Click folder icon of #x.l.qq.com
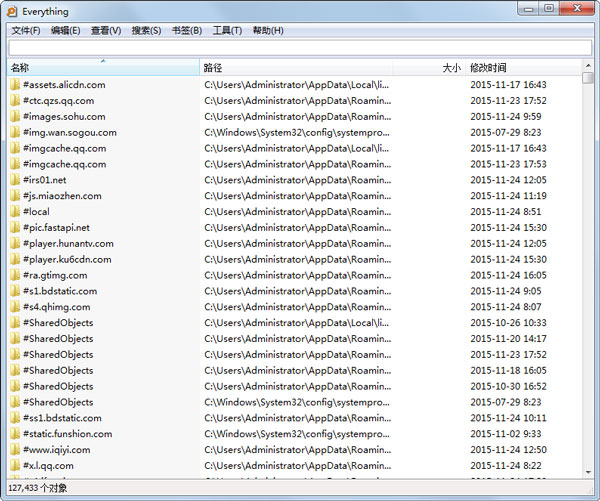Image resolution: width=600 pixels, height=501 pixels. coord(15,466)
